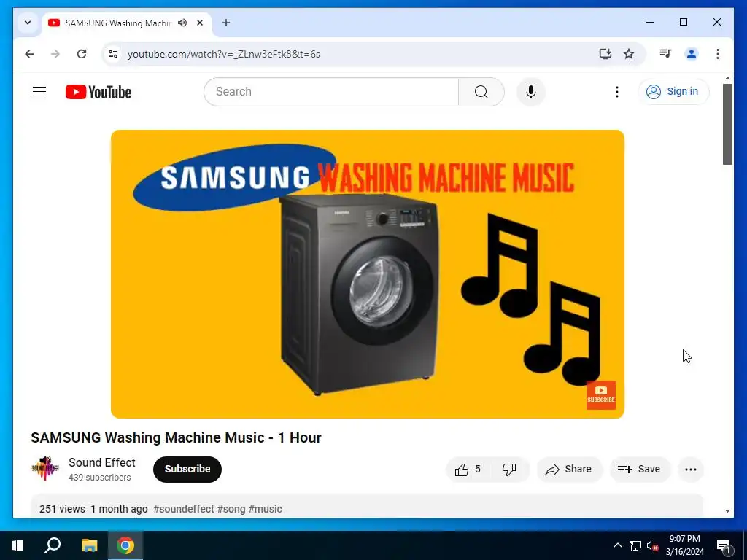Open the taskbar clock and date

pos(684,545)
